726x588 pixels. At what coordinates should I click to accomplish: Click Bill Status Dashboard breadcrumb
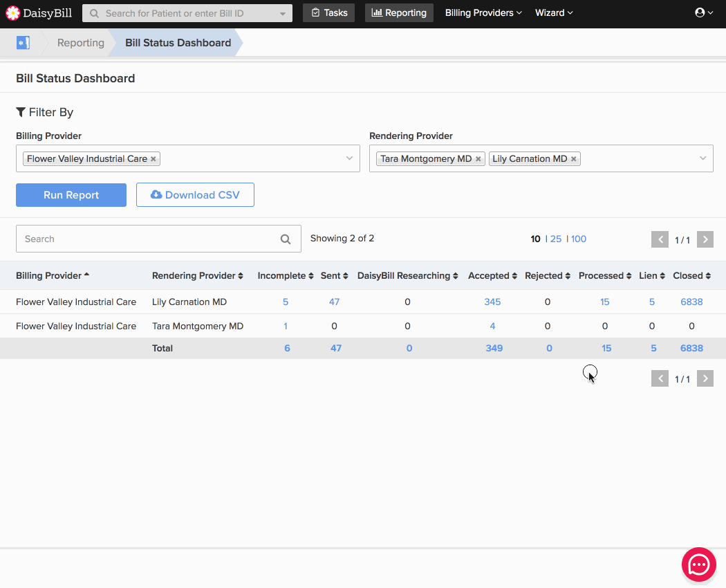pos(178,43)
